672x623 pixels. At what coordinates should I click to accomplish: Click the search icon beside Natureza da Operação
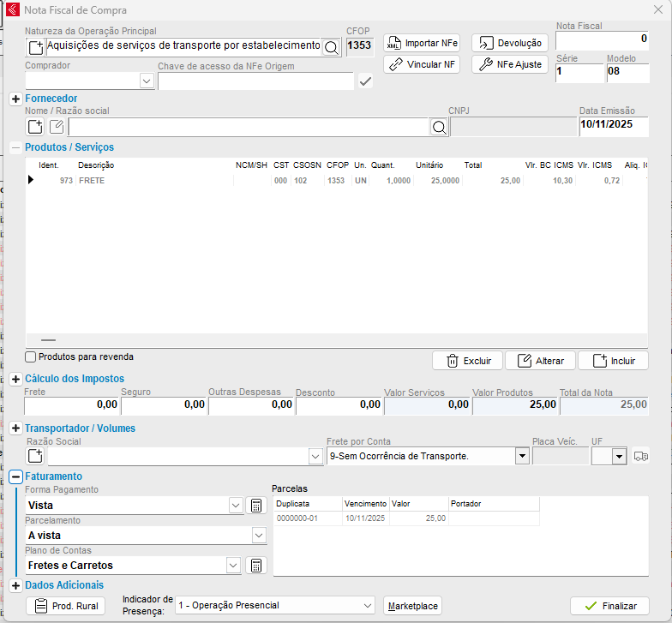click(331, 46)
